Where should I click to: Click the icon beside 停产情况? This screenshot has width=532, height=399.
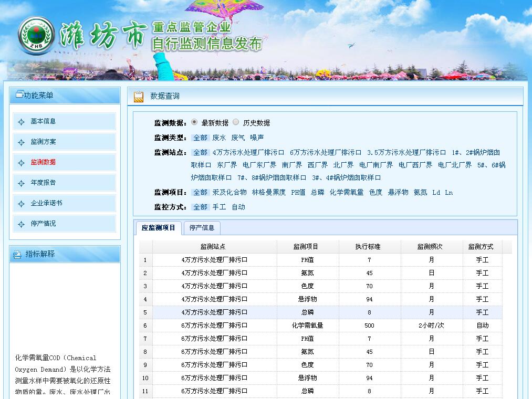21,224
